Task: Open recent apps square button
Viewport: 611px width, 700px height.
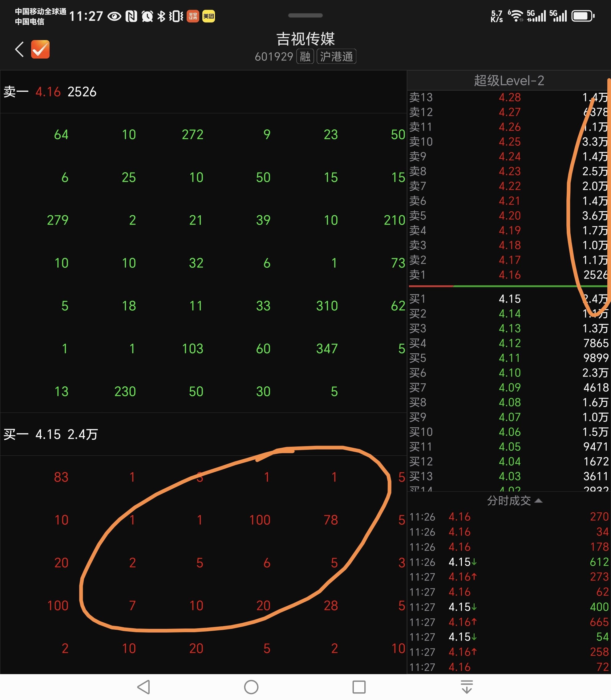Action: coord(359,687)
